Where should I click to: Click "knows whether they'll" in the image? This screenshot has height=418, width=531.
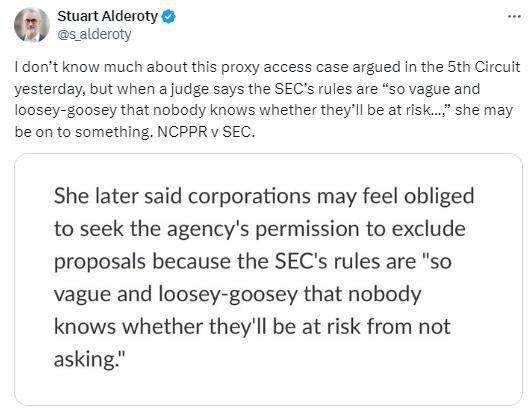coord(160,327)
